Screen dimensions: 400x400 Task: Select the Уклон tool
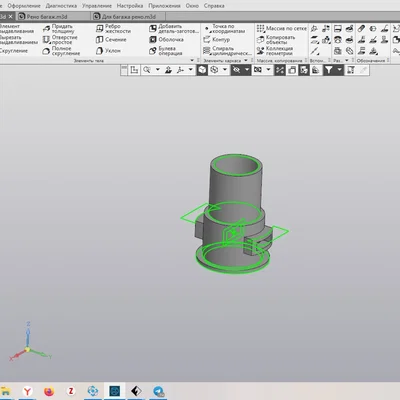click(108, 51)
